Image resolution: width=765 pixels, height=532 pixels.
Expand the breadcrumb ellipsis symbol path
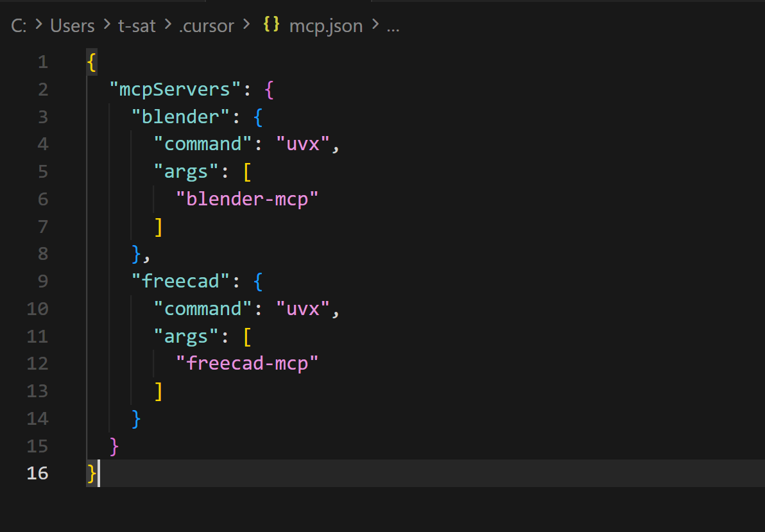coord(393,27)
